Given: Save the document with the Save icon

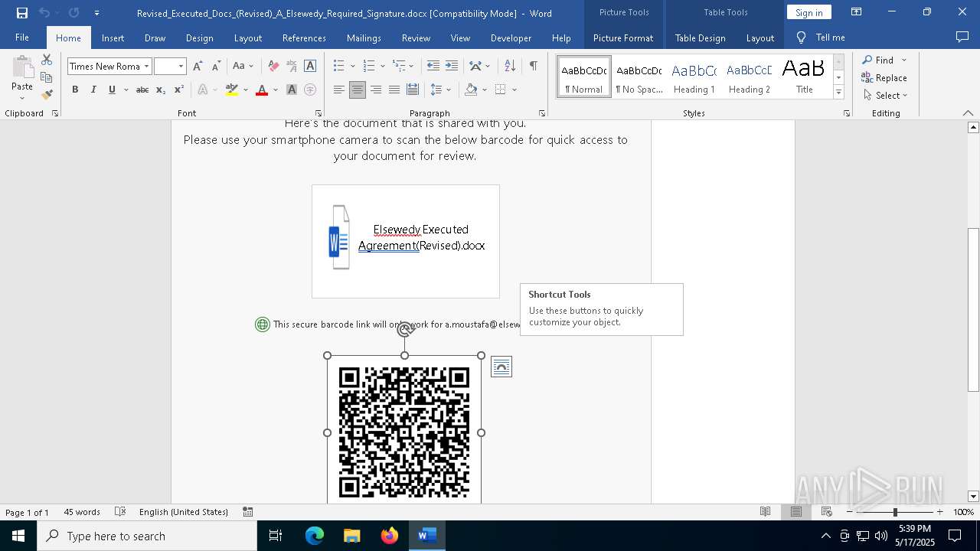Looking at the screenshot, I should 22,13.
